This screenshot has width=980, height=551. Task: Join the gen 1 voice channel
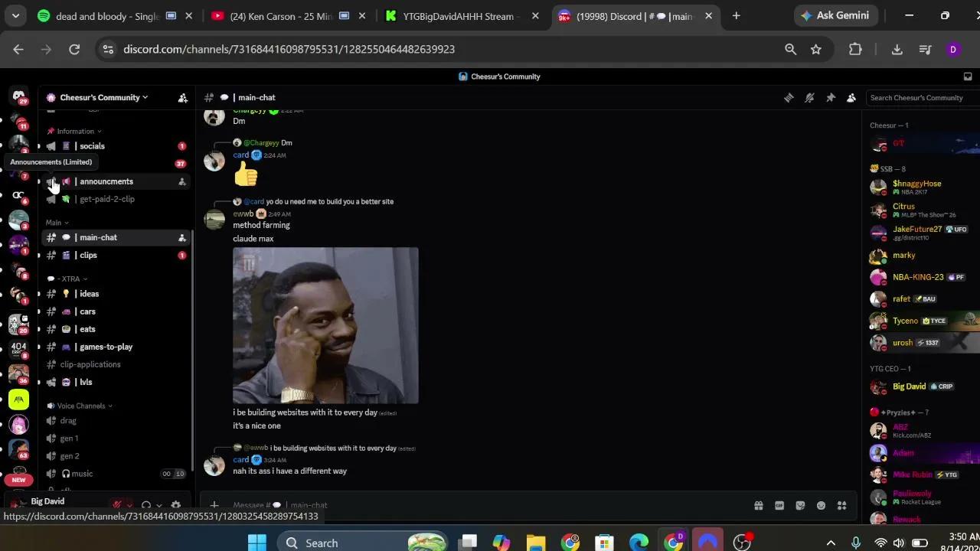(115, 439)
